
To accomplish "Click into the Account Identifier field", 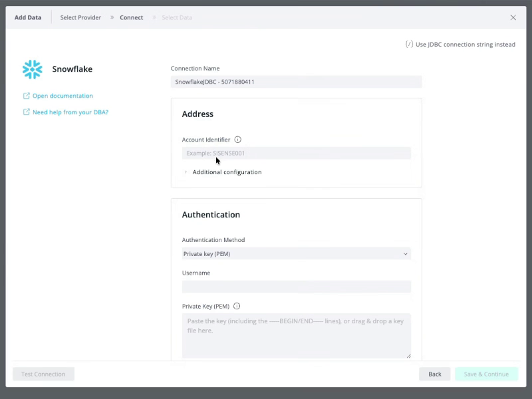I will (x=296, y=153).
